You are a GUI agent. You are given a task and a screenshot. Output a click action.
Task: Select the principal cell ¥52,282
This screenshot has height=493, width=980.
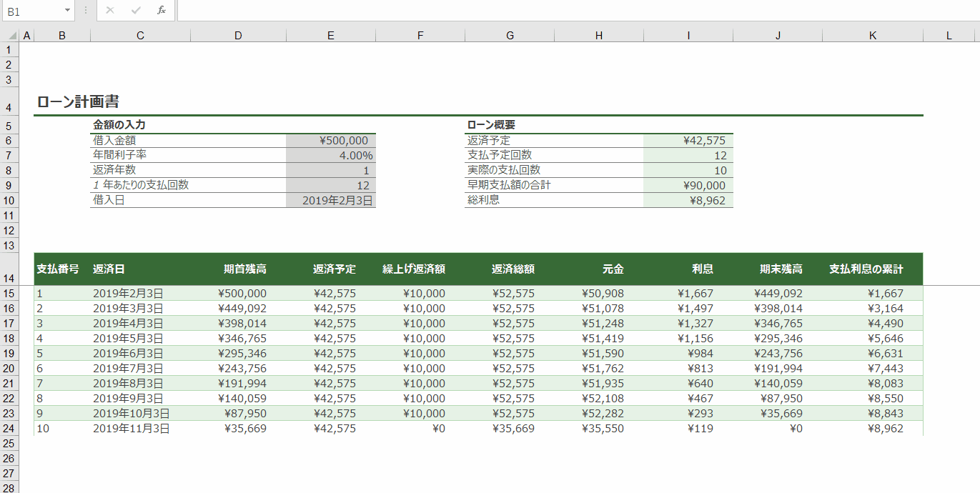click(599, 414)
